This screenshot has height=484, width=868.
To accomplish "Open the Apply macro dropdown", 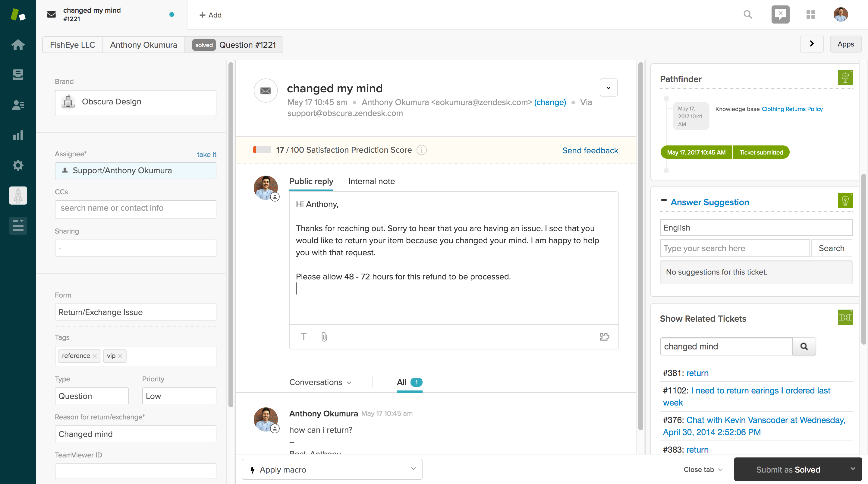I will [332, 469].
